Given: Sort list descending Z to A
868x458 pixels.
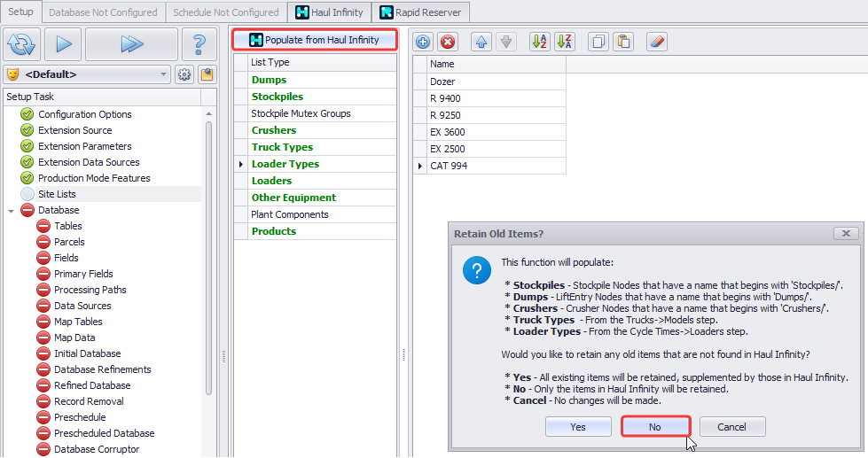Looking at the screenshot, I should coord(565,42).
